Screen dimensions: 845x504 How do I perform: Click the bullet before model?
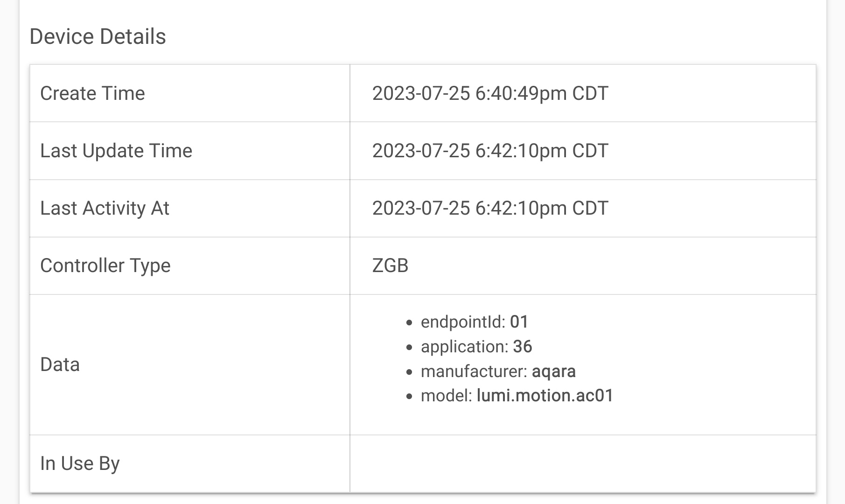(x=410, y=397)
